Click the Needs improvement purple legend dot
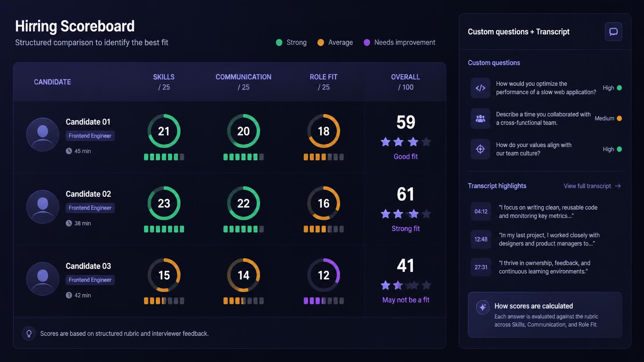 point(367,43)
